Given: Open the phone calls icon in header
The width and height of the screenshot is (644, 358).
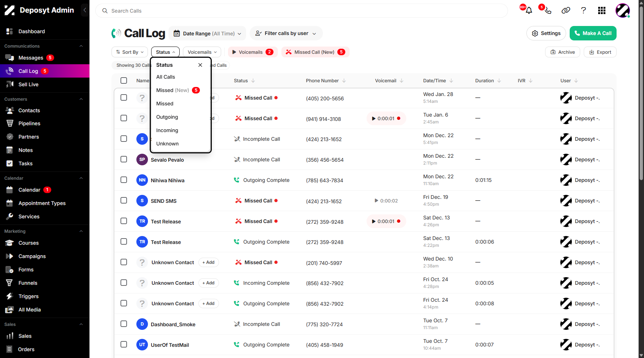Looking at the screenshot, I should tap(548, 10).
